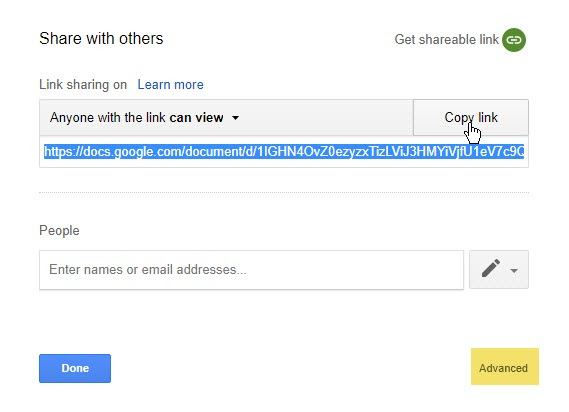Screen dimensions: 569x412
Task: Click the "People" section label
Action: tap(59, 231)
